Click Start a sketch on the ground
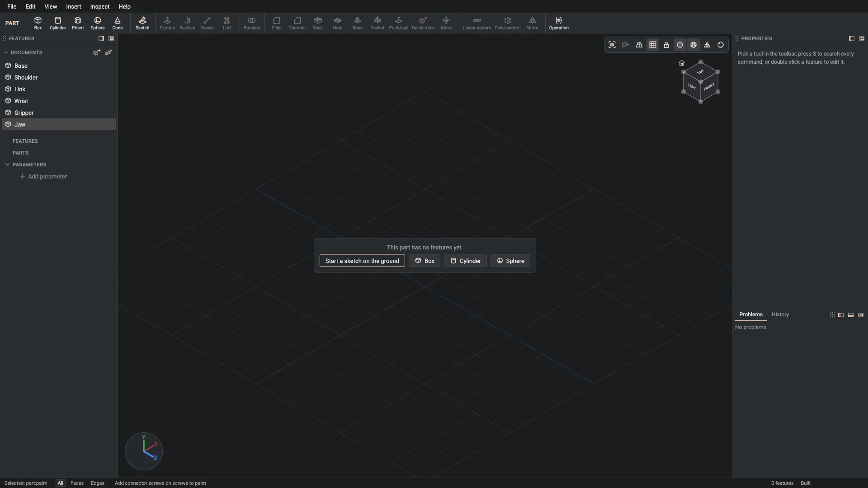The width and height of the screenshot is (868, 488). 362,261
